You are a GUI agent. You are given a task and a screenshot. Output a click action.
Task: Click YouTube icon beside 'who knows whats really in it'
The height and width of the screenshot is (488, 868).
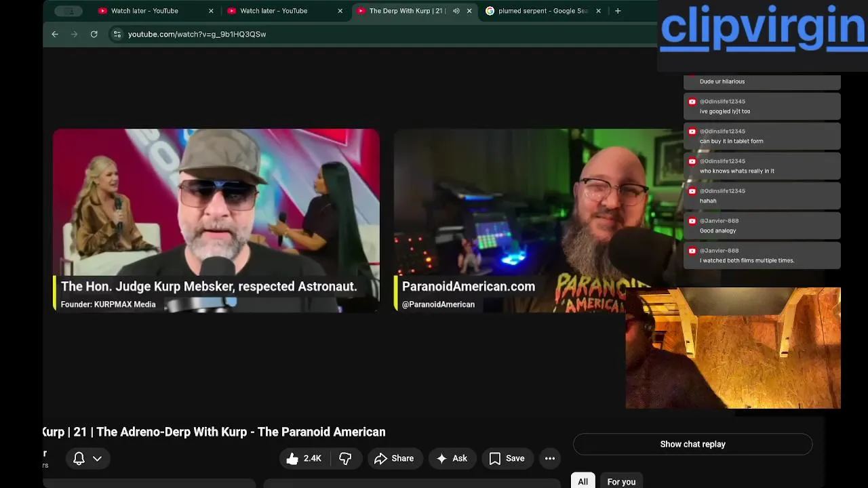[x=692, y=161]
